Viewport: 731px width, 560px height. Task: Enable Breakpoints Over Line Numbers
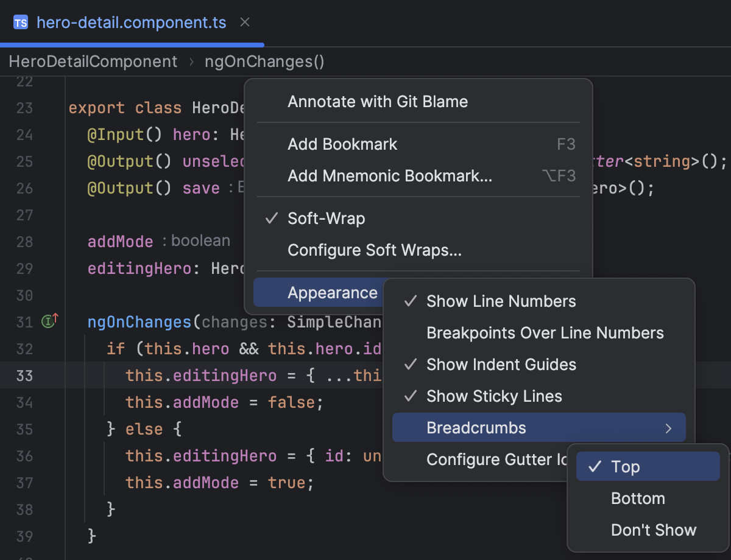coord(545,332)
